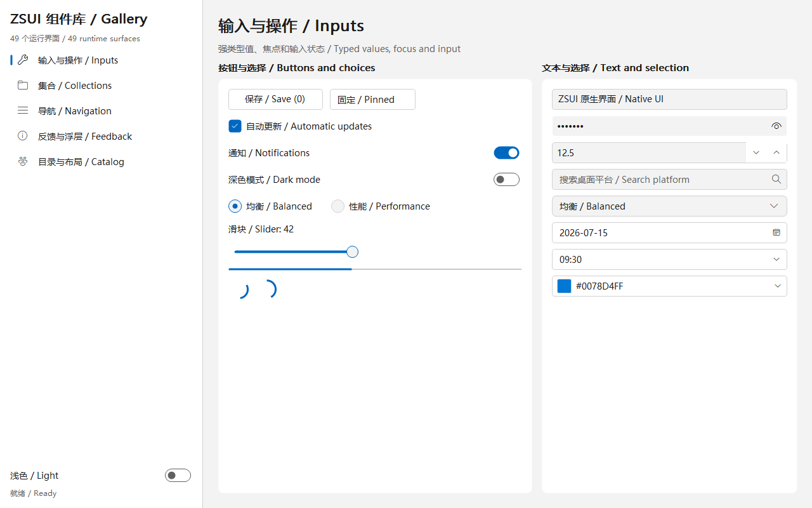The height and width of the screenshot is (508, 812).
Task: Click the progress bar below the slider
Action: coord(375,269)
